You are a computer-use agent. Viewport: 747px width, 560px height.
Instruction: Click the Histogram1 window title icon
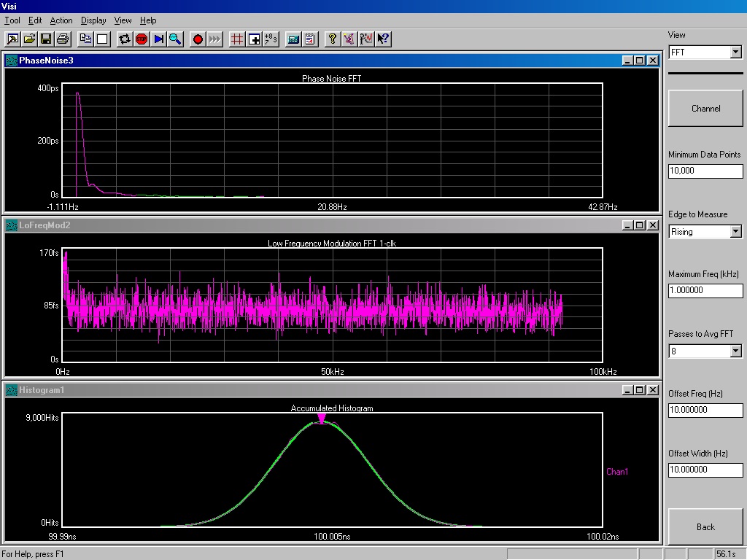(12, 390)
